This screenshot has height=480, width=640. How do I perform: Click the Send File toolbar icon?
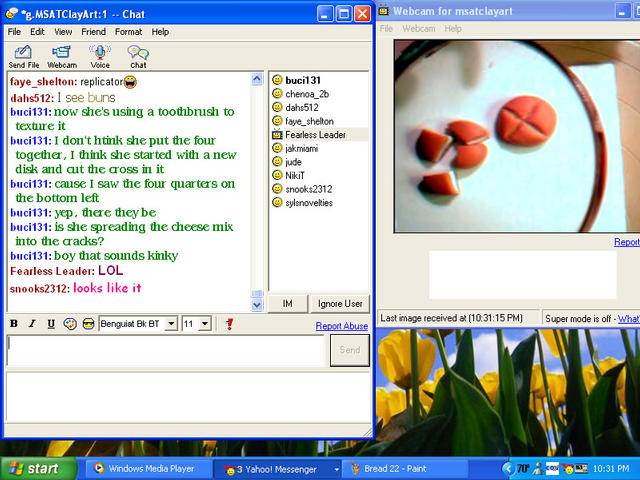[x=23, y=57]
